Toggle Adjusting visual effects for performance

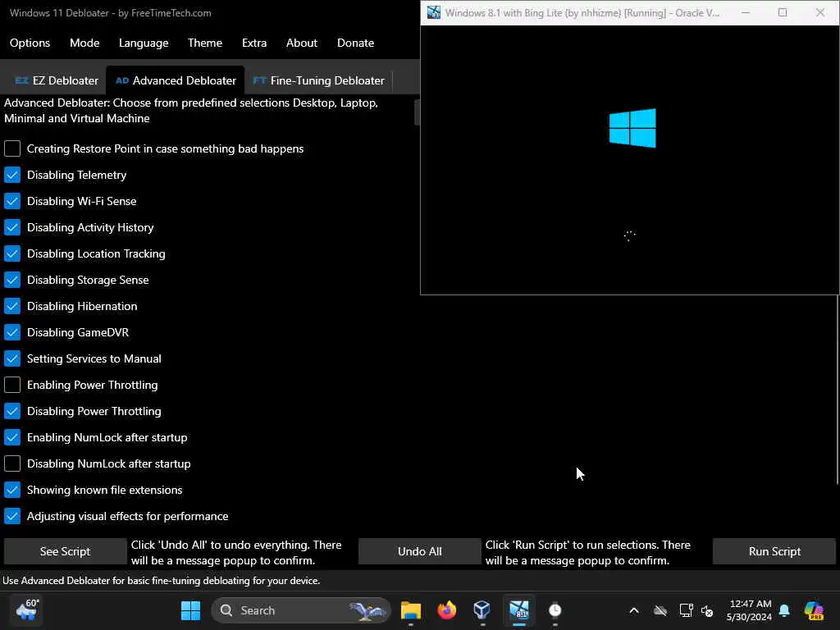[x=12, y=516]
